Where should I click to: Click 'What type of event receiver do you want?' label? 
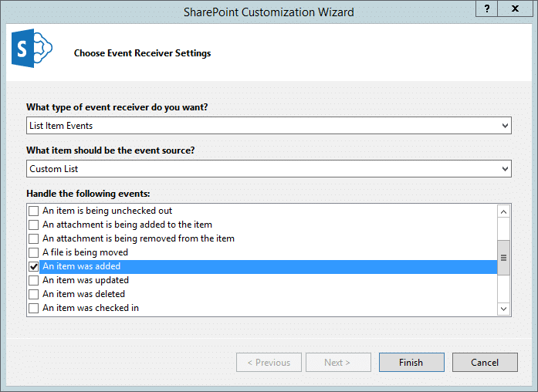(x=117, y=107)
